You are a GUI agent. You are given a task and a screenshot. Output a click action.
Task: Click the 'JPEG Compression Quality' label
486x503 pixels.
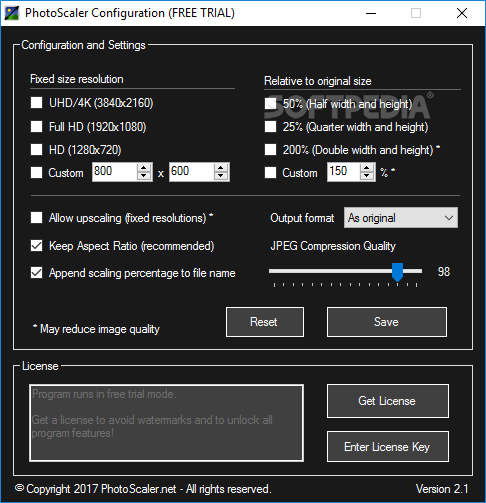tap(333, 246)
